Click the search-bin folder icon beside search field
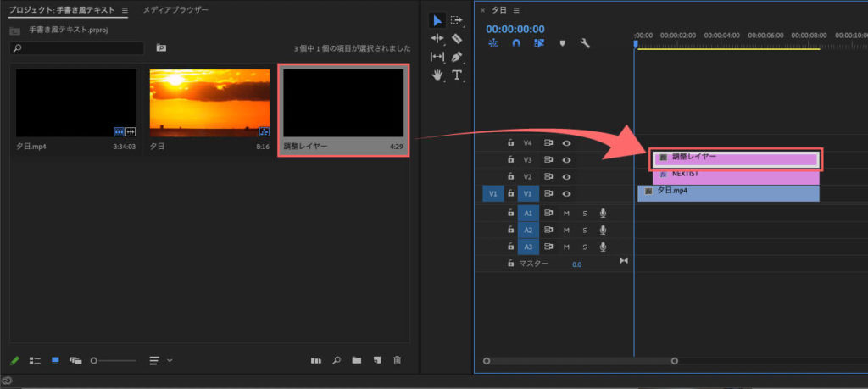868x389 pixels. point(161,47)
